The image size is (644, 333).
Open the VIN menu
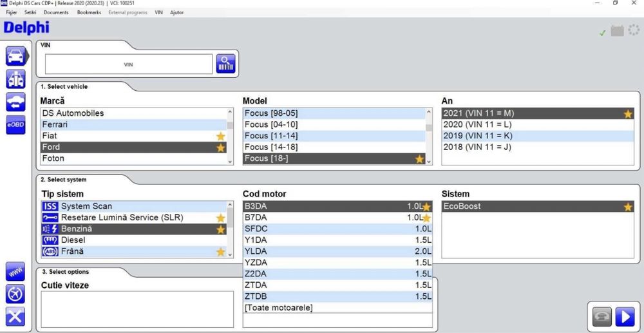pos(158,12)
